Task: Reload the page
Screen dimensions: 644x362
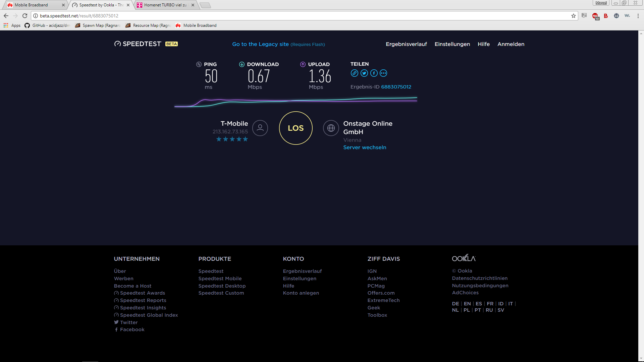Action: pyautogui.click(x=25, y=16)
